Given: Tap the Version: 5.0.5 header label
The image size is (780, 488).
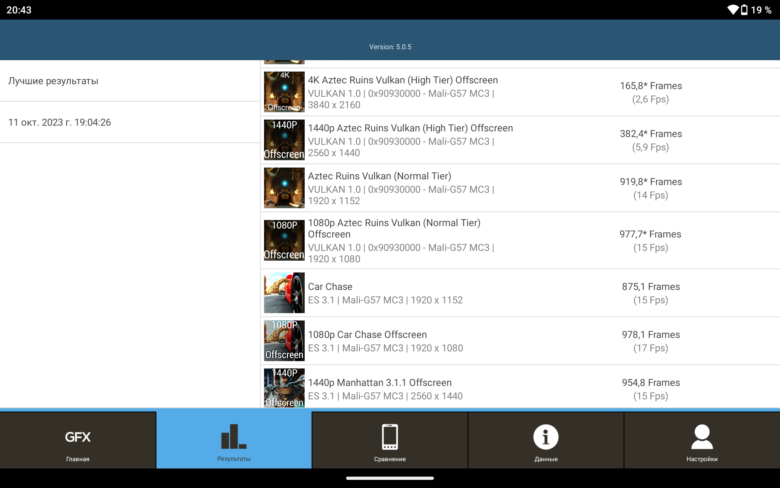Looking at the screenshot, I should point(390,47).
